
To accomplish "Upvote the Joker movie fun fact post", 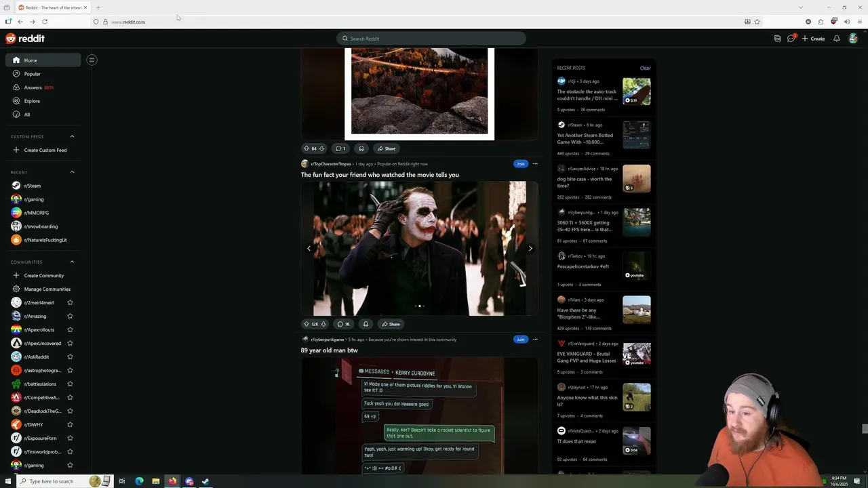I will pos(306,324).
